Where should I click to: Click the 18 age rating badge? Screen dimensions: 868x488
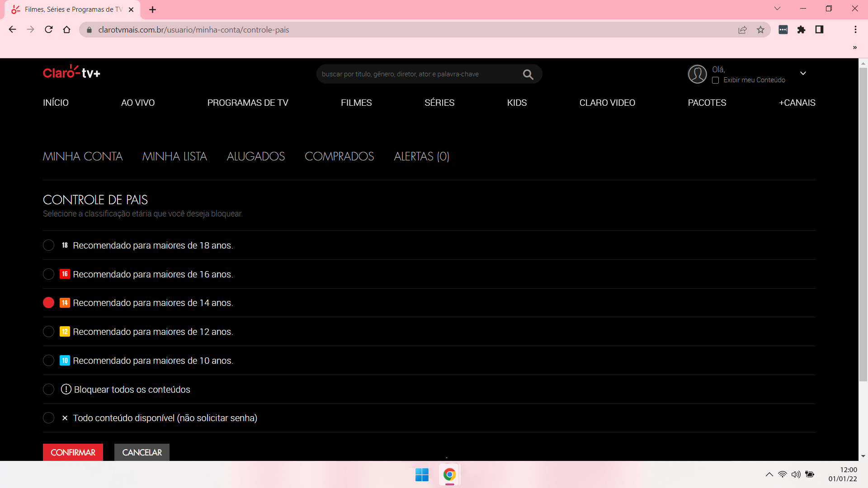(x=65, y=245)
